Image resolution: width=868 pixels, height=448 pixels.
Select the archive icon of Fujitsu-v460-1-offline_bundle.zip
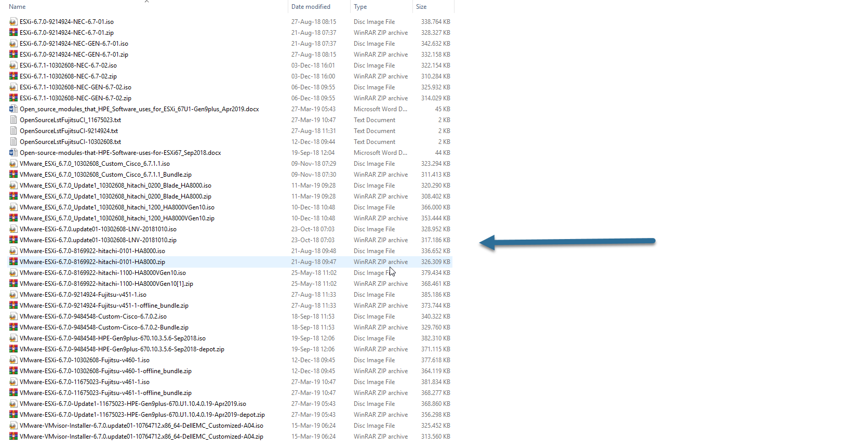point(14,371)
